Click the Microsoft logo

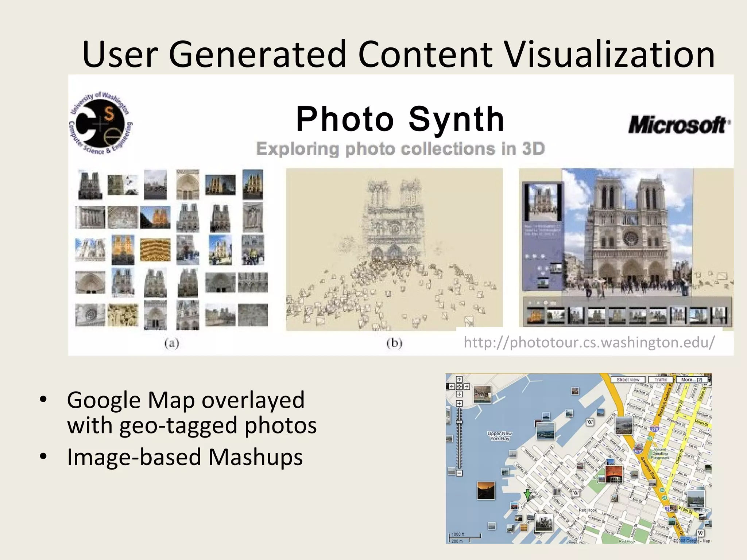point(679,125)
